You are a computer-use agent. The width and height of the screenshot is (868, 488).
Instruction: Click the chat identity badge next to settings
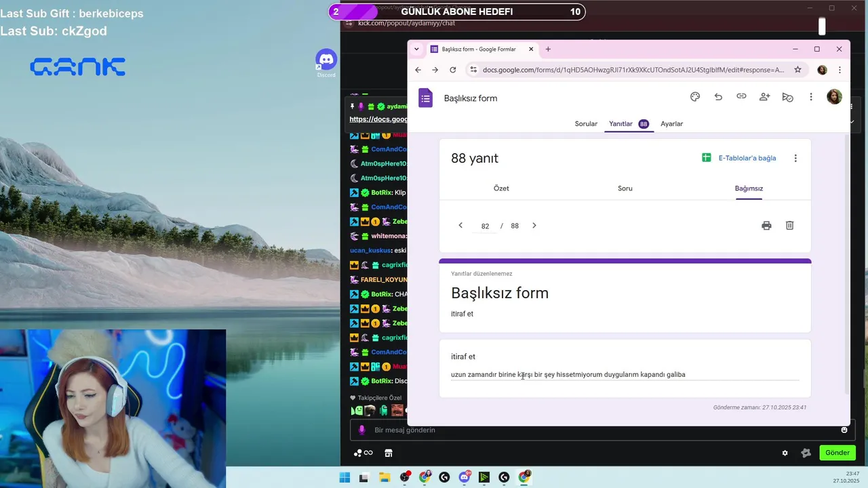click(806, 453)
